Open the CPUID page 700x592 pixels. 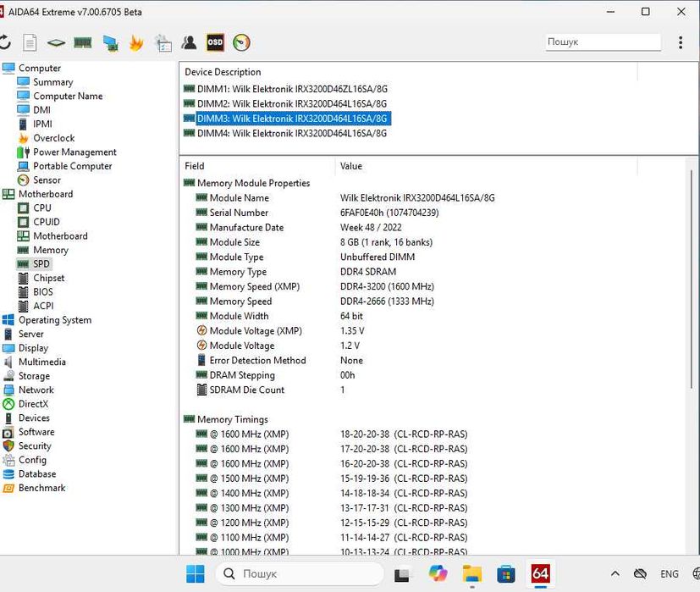[47, 222]
